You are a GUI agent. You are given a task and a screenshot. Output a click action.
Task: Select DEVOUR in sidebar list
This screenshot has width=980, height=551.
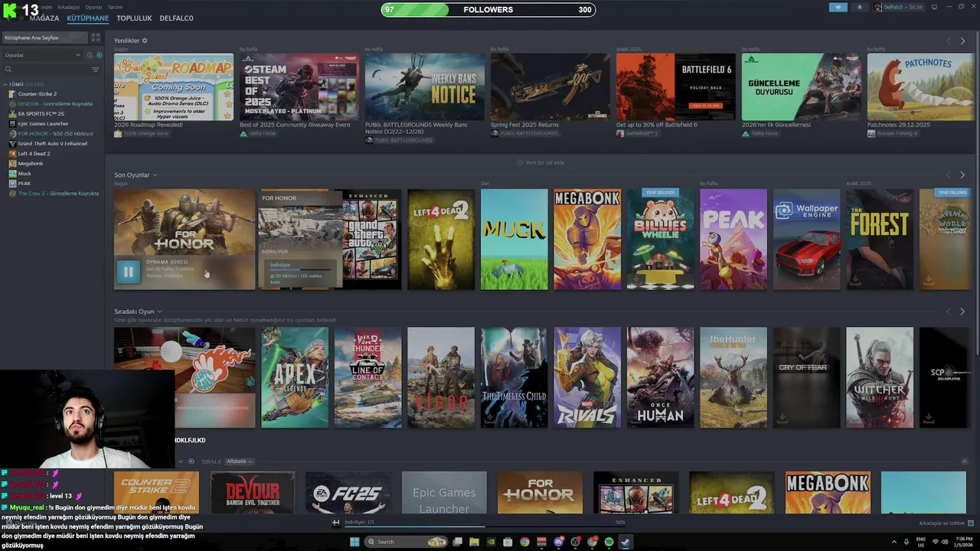52,104
